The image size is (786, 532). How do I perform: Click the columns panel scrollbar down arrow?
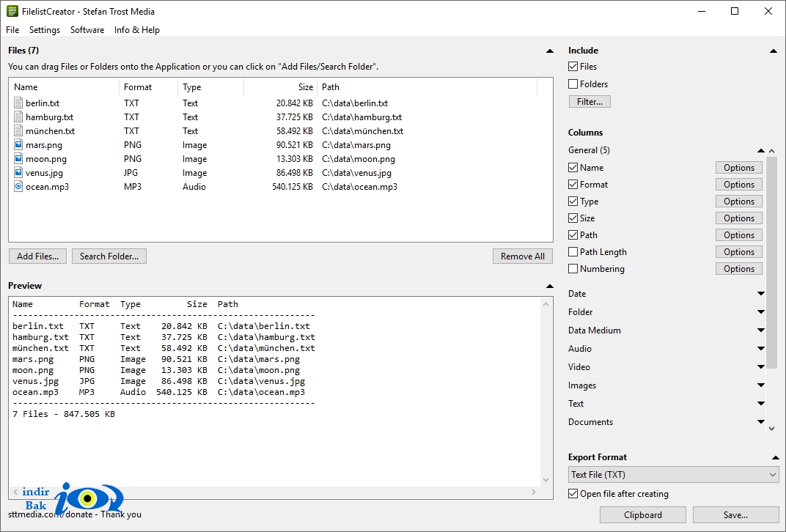[771, 429]
